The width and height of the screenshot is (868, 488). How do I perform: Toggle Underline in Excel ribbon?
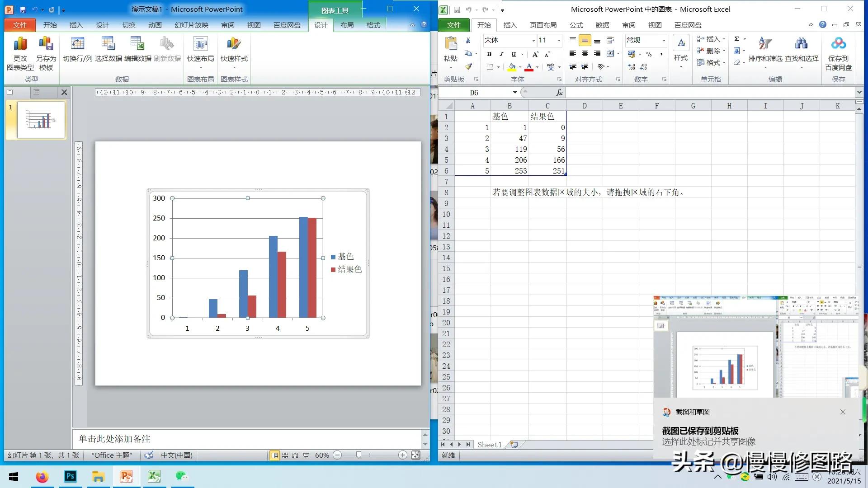(x=514, y=54)
